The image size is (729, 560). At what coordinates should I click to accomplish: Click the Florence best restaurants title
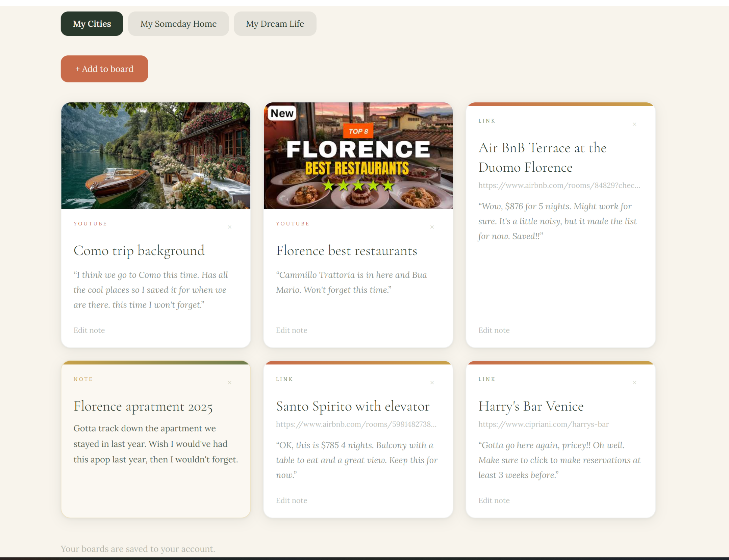click(347, 251)
